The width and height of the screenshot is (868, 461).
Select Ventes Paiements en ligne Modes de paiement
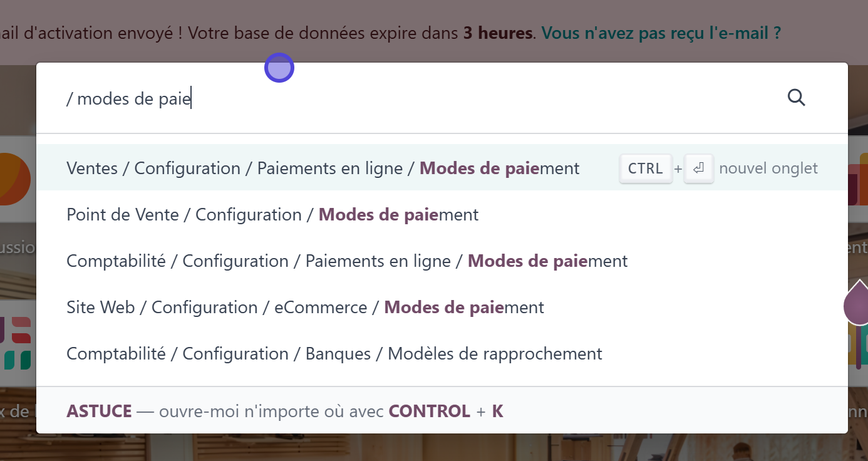click(x=323, y=168)
